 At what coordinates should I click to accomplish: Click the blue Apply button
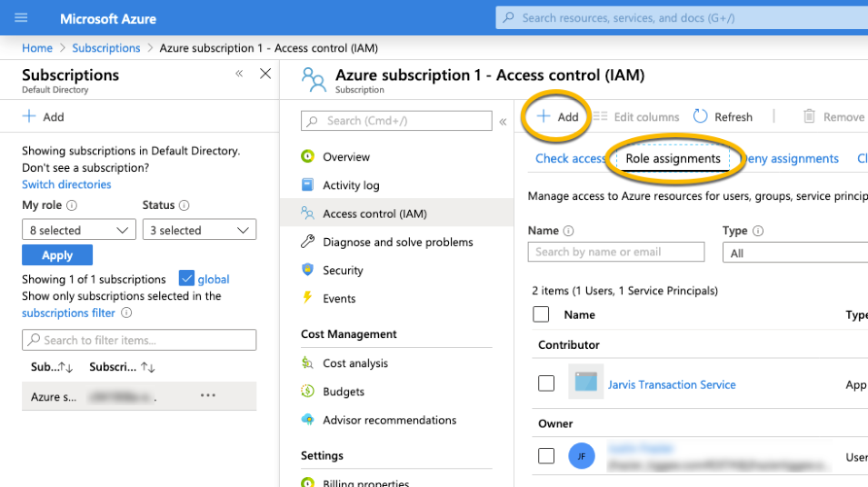(x=57, y=255)
